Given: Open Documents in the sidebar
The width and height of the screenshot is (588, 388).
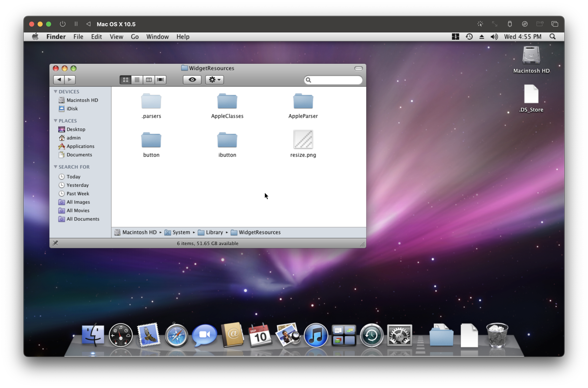Looking at the screenshot, I should click(75, 155).
